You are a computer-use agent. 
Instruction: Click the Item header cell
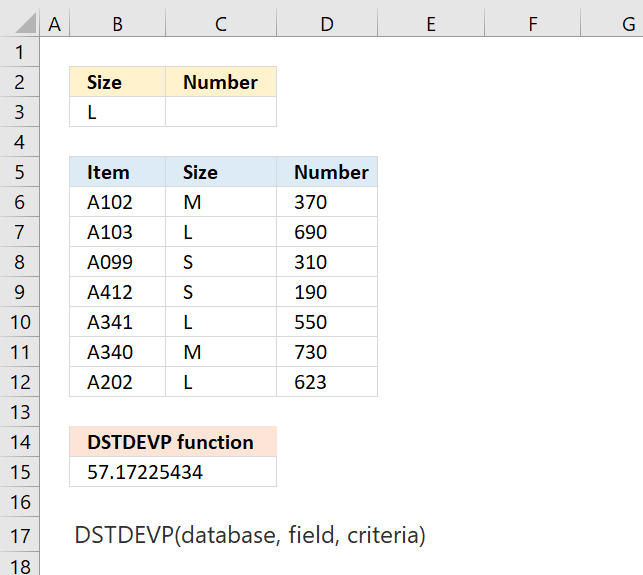point(118,172)
